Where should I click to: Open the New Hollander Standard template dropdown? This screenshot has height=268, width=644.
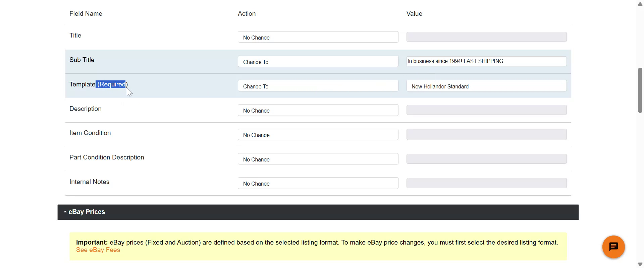[x=486, y=86]
